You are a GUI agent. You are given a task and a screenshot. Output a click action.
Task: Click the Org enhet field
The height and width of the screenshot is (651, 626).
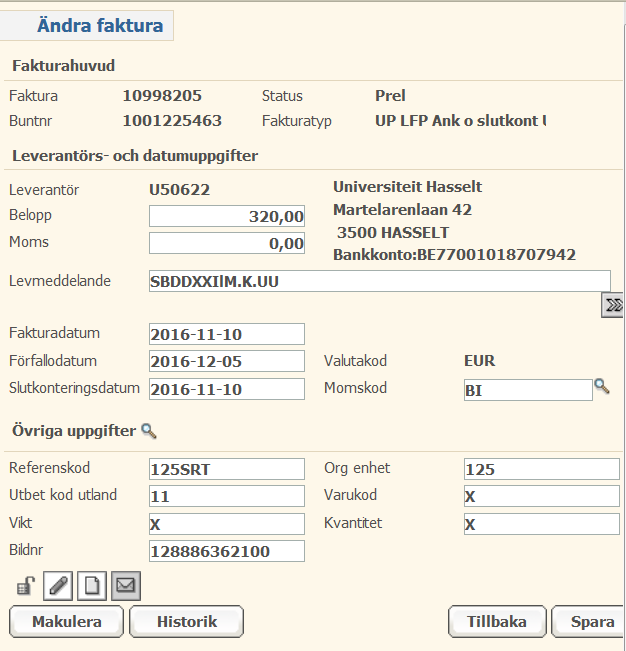(542, 469)
